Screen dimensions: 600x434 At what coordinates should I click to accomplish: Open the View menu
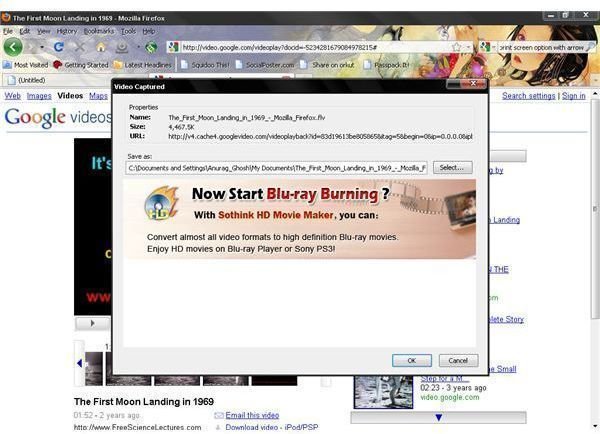click(44, 31)
